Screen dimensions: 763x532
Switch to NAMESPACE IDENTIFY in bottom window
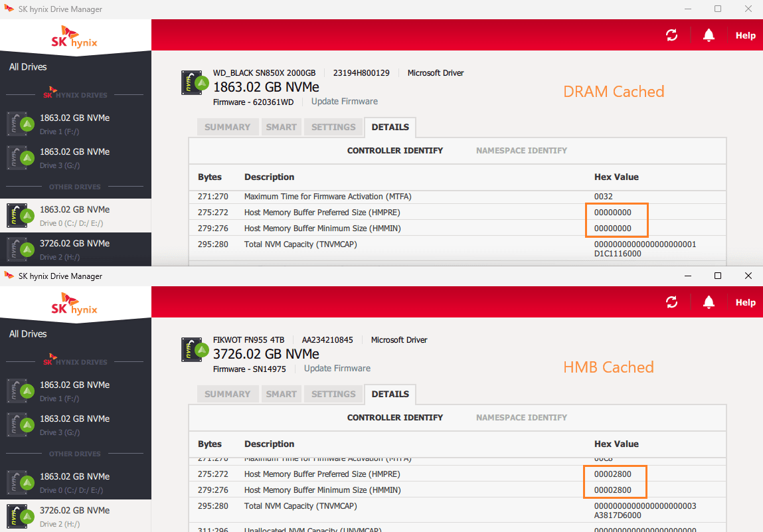click(x=522, y=418)
